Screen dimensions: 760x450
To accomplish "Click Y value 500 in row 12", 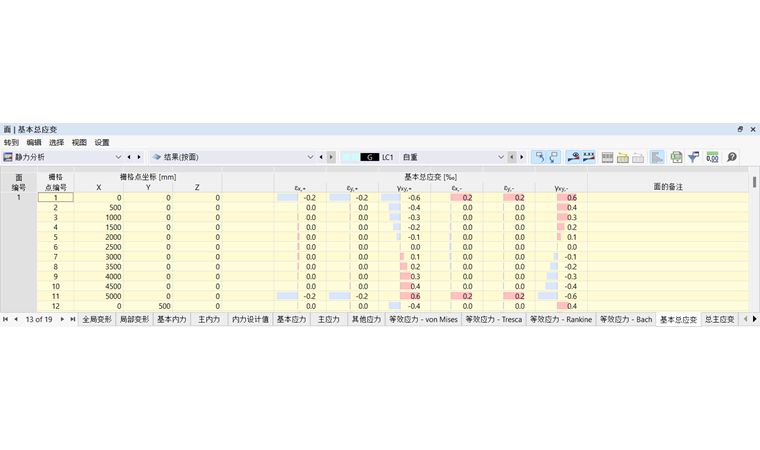I will coord(148,306).
